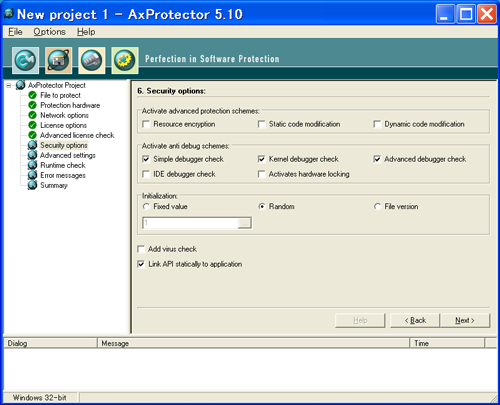Image resolution: width=500 pixels, height=405 pixels.
Task: Click the Next > button
Action: 465,320
